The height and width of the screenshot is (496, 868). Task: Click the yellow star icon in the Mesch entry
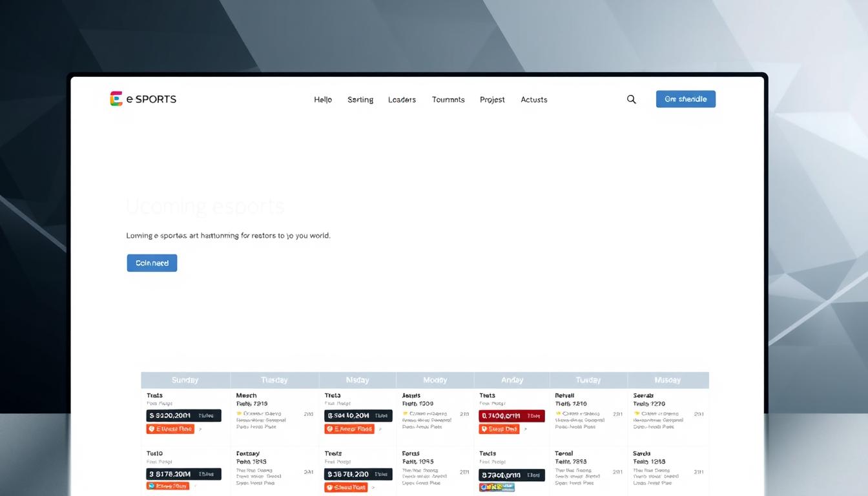pos(239,413)
